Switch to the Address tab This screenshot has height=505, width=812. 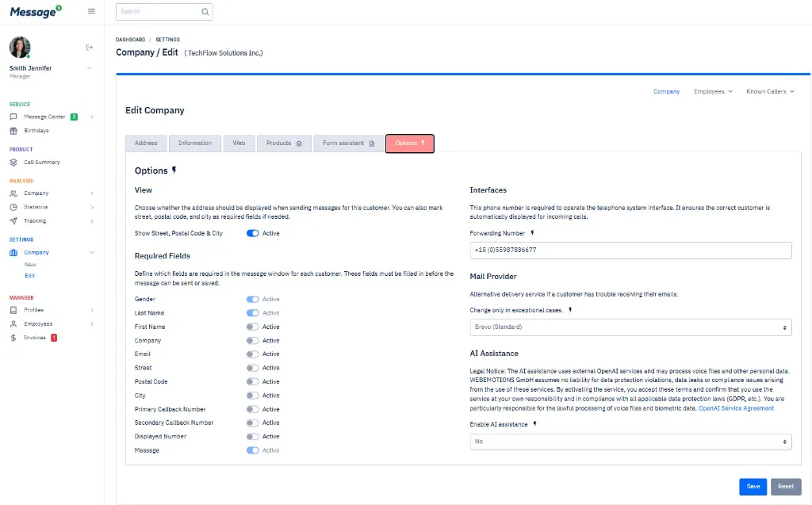click(146, 143)
